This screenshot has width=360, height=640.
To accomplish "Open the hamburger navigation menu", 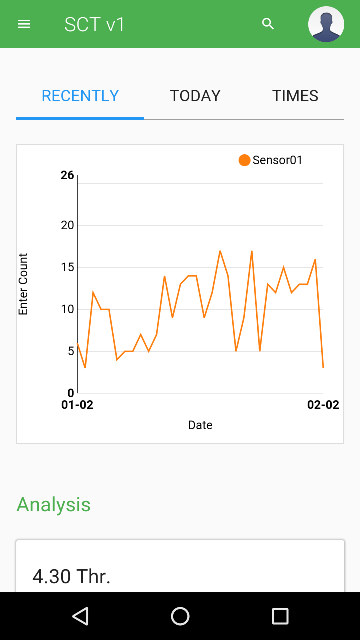I will pos(24,24).
